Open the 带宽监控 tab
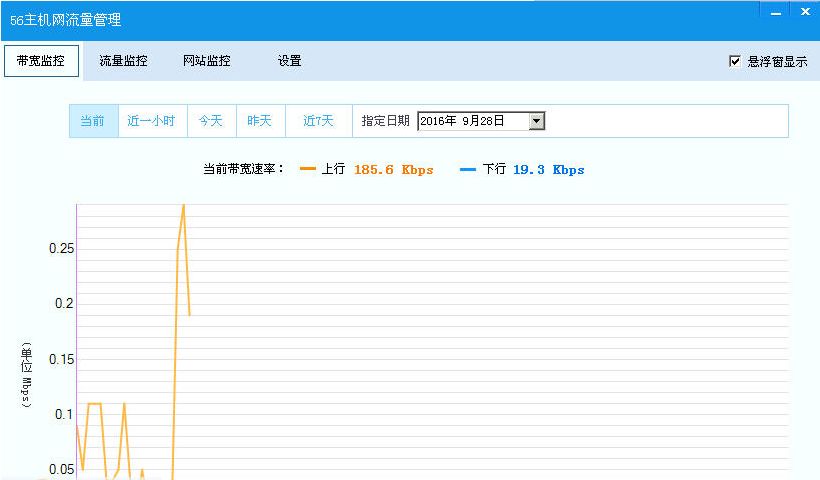Image resolution: width=820 pixels, height=480 pixels. (x=41, y=61)
